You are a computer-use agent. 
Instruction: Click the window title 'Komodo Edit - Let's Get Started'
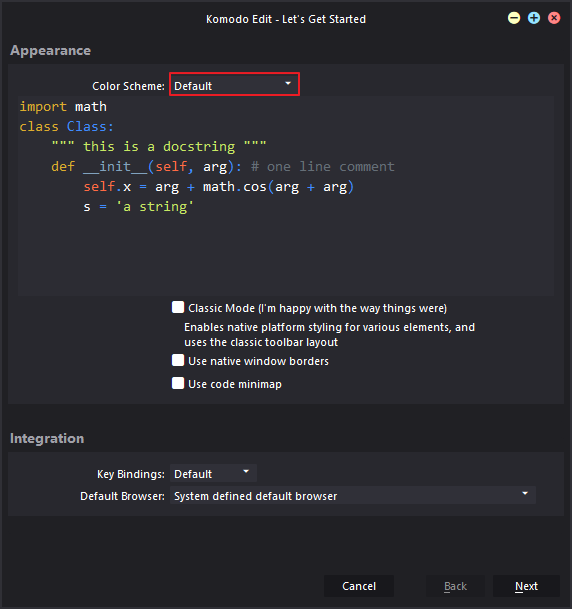tap(286, 19)
